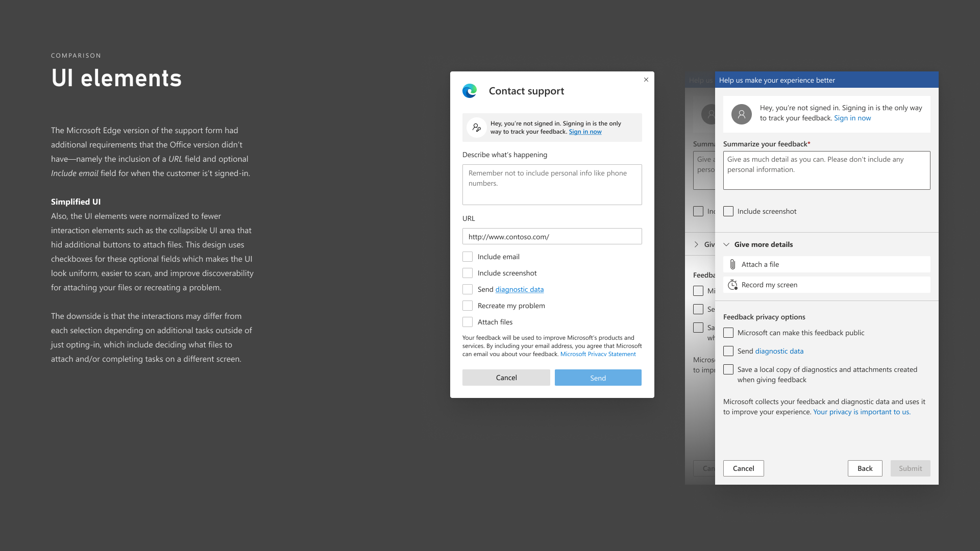Open Sign in now link in Contact support
Screen dimensions: 980x551
tap(585, 132)
